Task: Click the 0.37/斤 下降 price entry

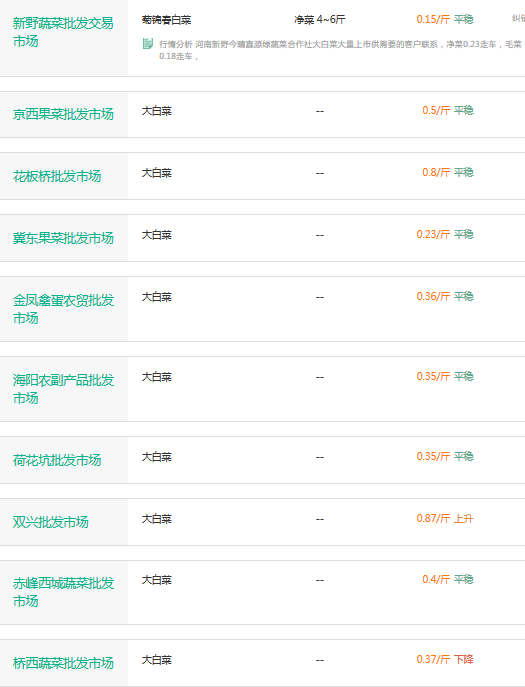Action: [445, 659]
